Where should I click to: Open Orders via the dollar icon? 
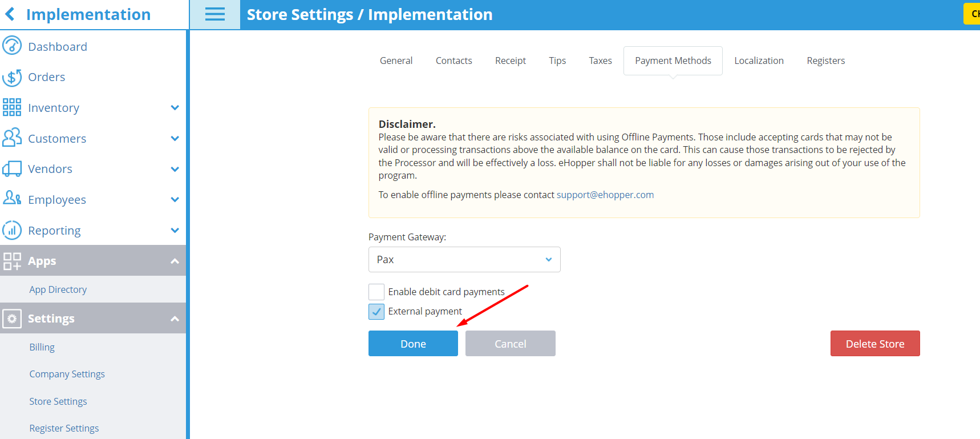[12, 77]
